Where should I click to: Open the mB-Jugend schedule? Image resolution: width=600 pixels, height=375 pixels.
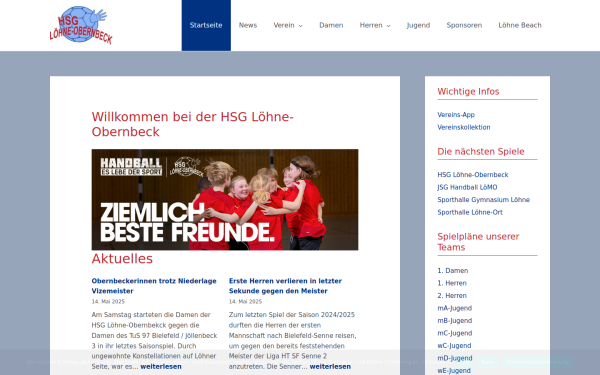[455, 321]
